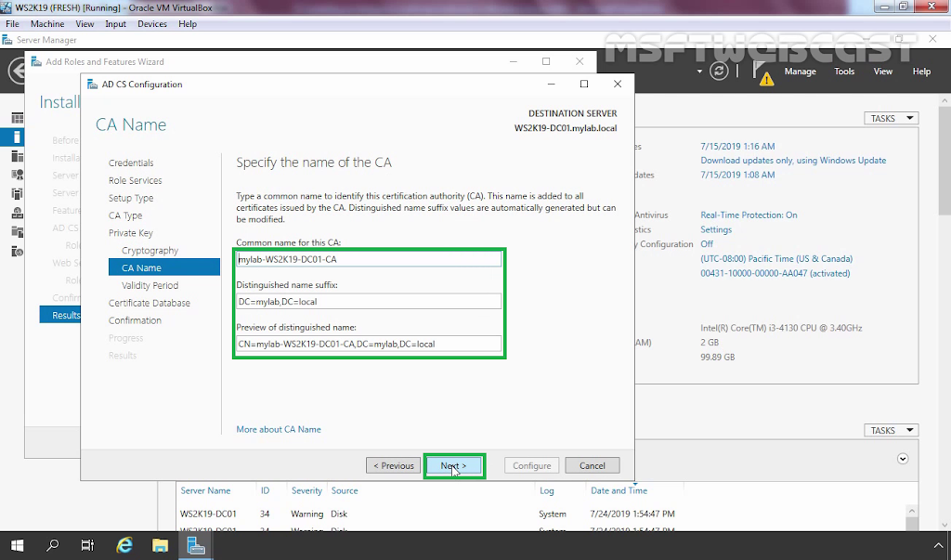Click the Server Manager refresh icon

click(x=719, y=71)
